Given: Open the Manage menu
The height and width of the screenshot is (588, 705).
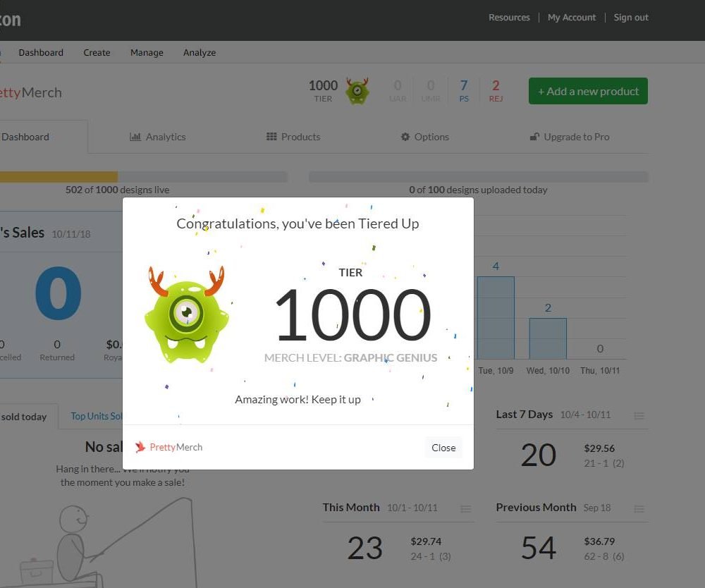Looking at the screenshot, I should pyautogui.click(x=146, y=52).
